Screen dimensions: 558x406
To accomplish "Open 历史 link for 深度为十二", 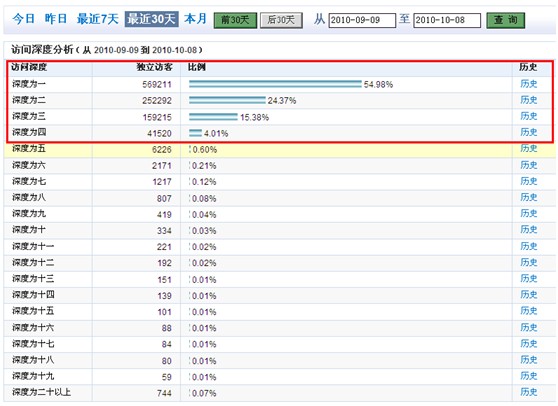I will click(x=528, y=262).
